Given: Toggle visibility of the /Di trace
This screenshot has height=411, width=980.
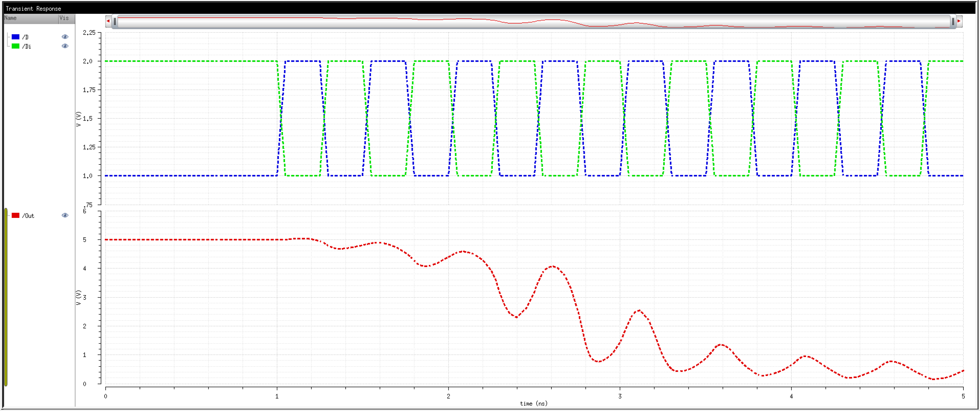Looking at the screenshot, I should click(65, 46).
